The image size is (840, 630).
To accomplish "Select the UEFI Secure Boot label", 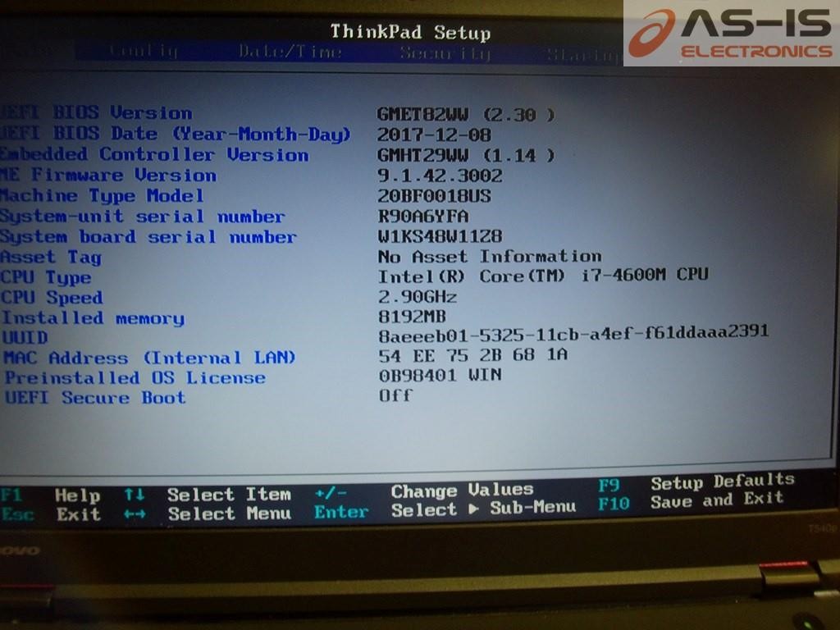I will [x=95, y=398].
